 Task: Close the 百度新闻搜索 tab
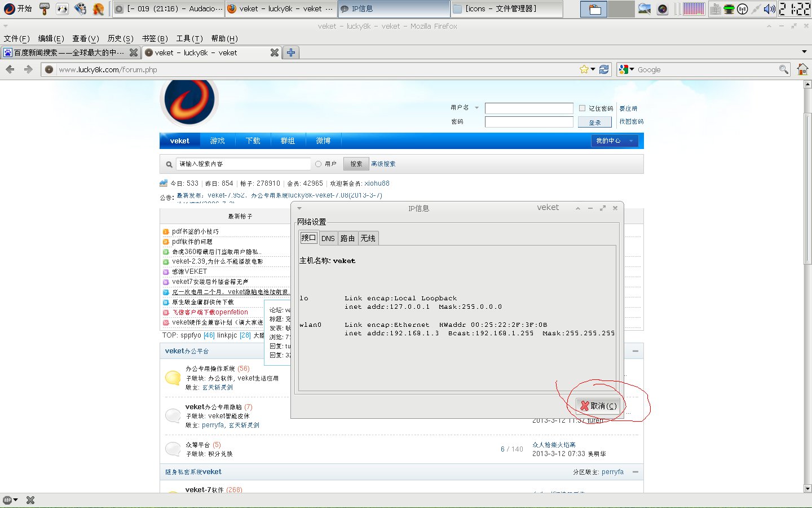[x=134, y=52]
